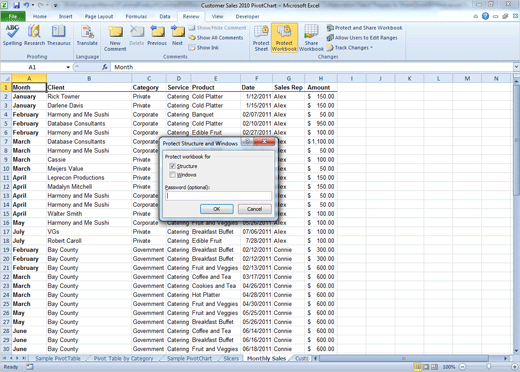Select the Sample PivotChart sheet tab

tap(189, 358)
